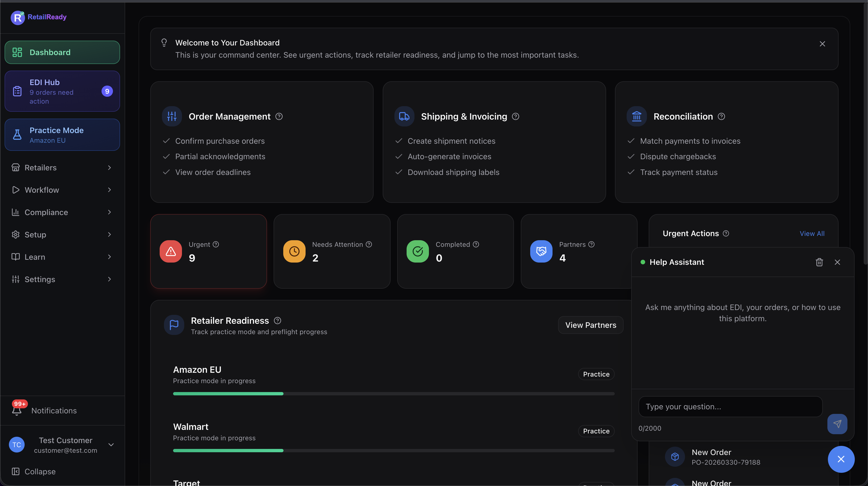Click the Urgent Actions help icon
Viewport: 868px width, 486px height.
[x=726, y=233]
